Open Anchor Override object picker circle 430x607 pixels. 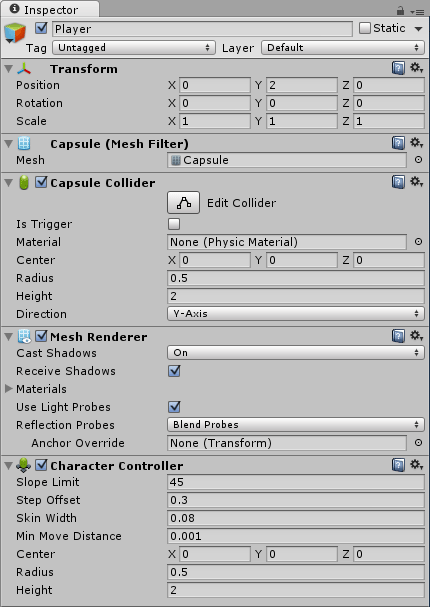[418, 442]
